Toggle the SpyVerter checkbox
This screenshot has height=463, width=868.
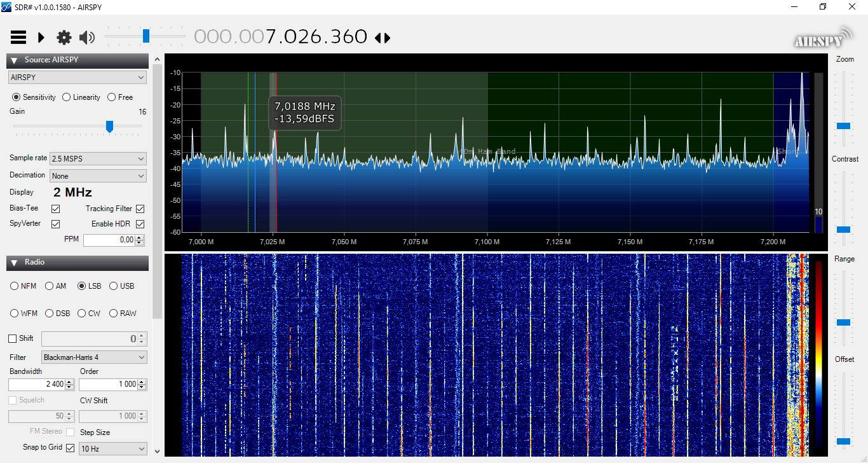click(55, 224)
